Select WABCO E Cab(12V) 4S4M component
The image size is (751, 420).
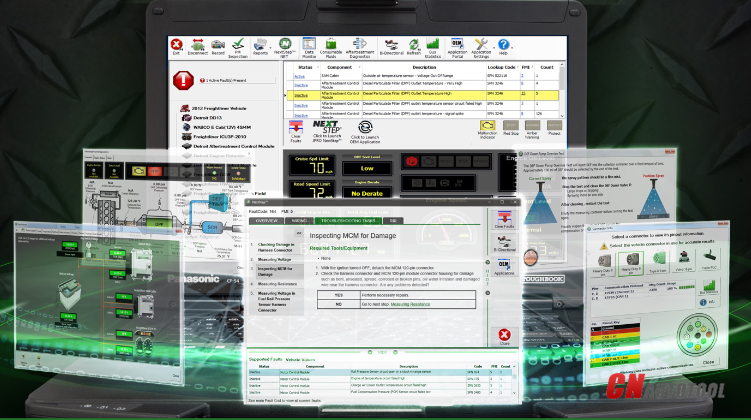coord(216,127)
